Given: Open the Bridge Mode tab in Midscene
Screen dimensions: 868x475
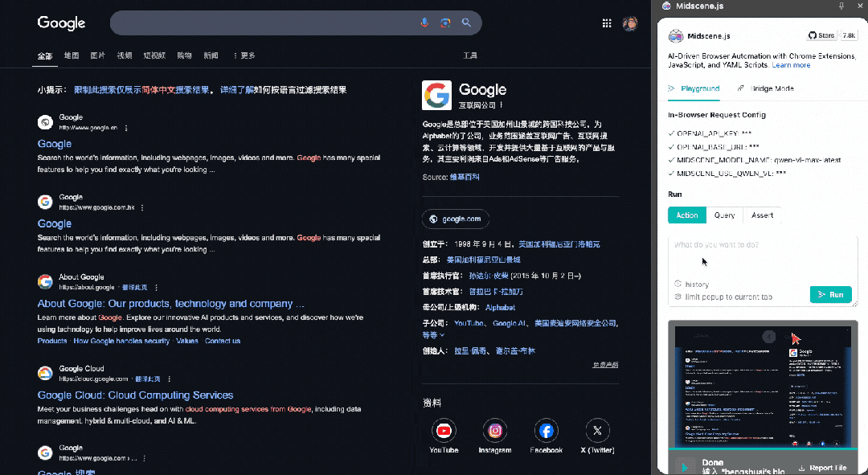Looking at the screenshot, I should [x=766, y=88].
